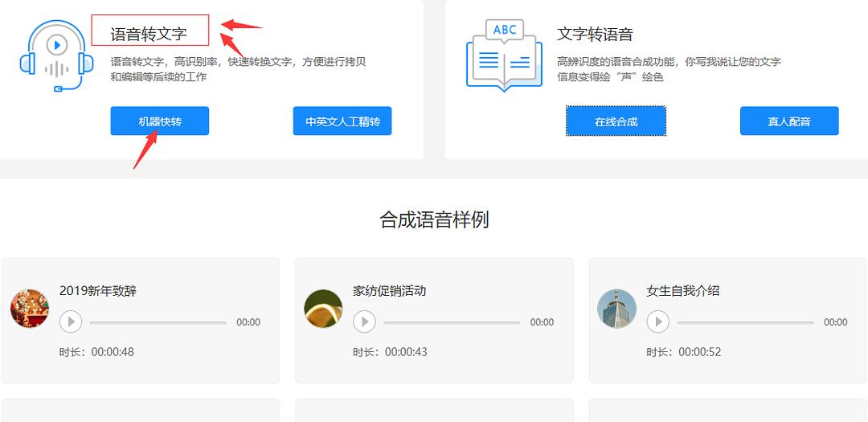
Task: Choose 真人配音 real voice dubbing
Action: 789,121
